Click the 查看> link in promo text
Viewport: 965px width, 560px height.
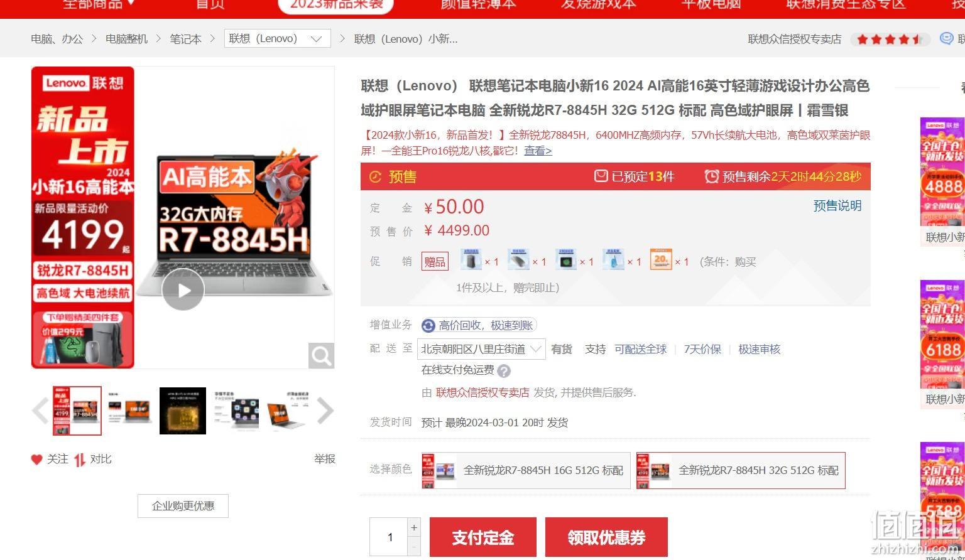(538, 151)
